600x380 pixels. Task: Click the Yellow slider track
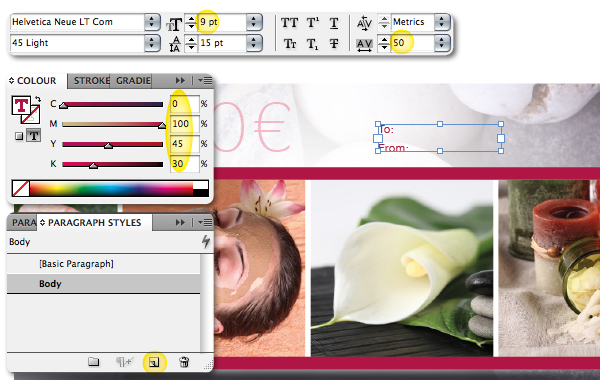112,144
